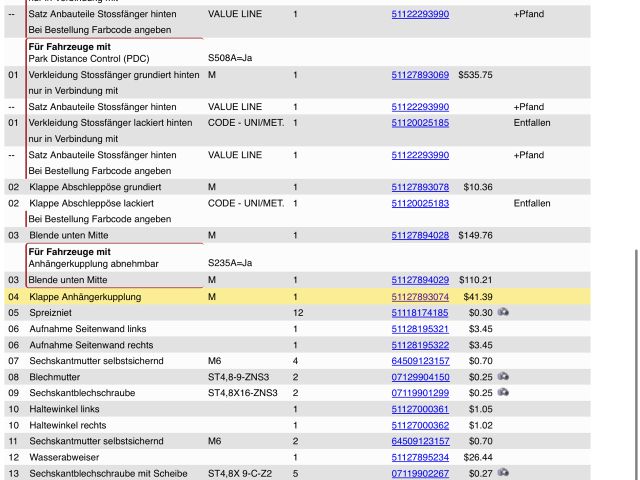Open Wasserabweiser part link 51127895234
Viewport: 640px width, 480px height.
click(420, 457)
